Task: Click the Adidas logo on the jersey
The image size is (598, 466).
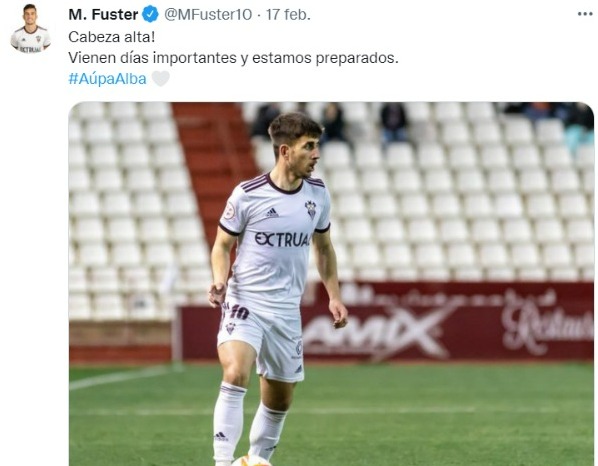Action: [272, 213]
